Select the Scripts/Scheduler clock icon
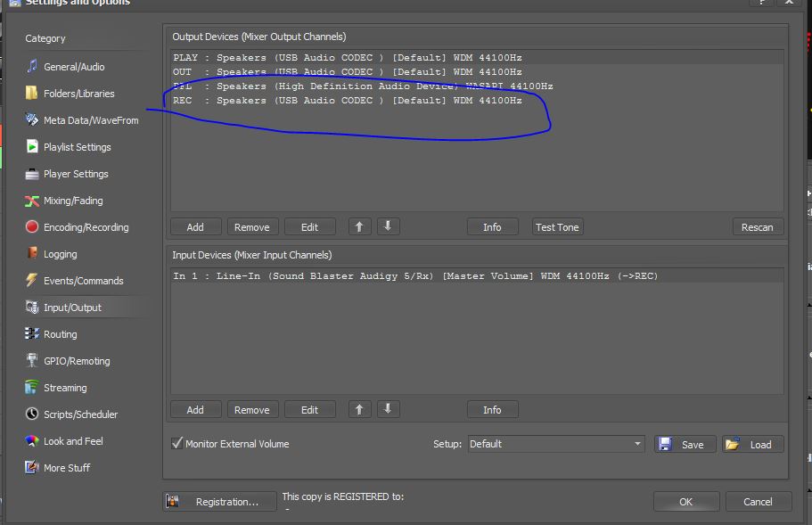Viewport: 812px width, 525px height. pyautogui.click(x=32, y=414)
